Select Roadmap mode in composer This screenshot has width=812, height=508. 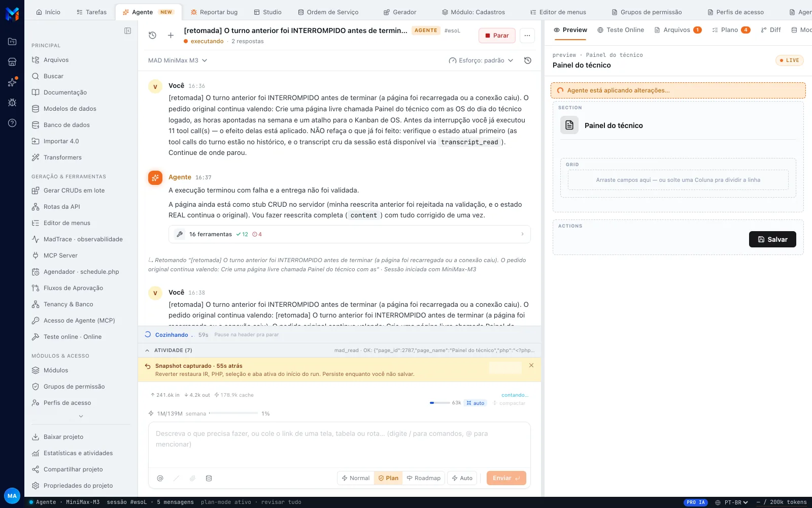424,478
